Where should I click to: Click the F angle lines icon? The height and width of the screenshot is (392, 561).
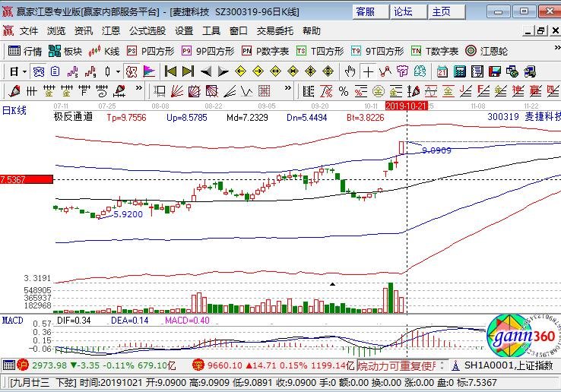483,92
